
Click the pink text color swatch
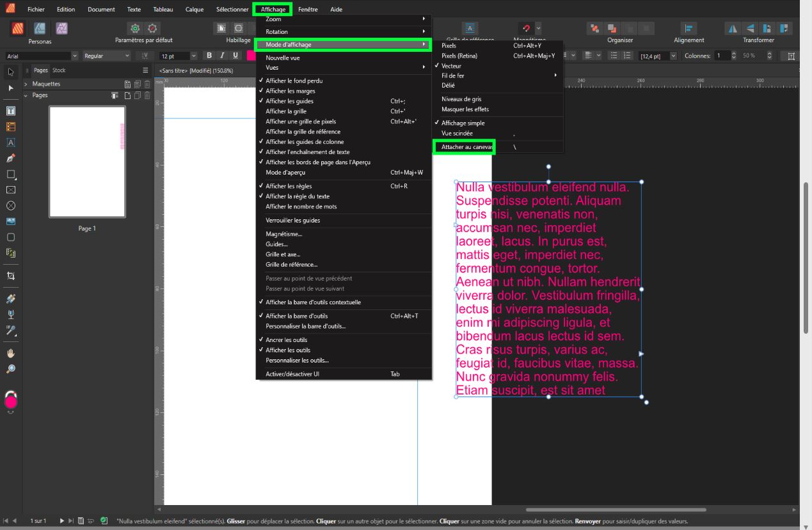(x=251, y=56)
